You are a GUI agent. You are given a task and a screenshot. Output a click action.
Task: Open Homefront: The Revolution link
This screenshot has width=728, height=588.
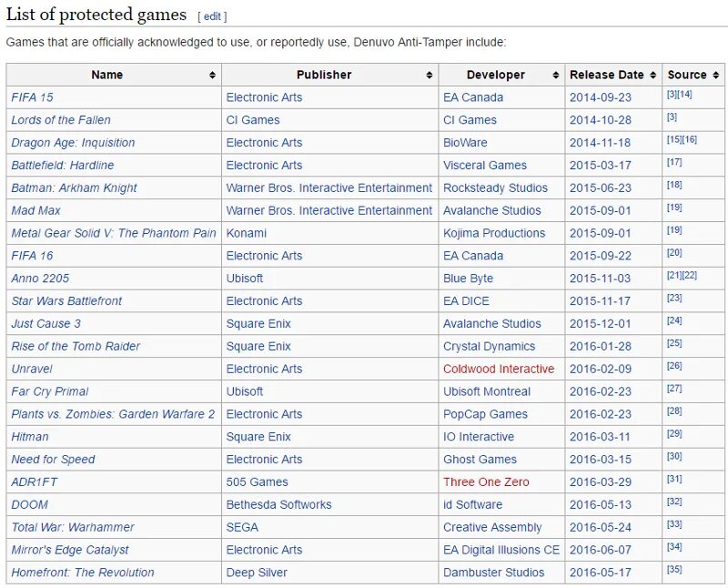tap(82, 573)
